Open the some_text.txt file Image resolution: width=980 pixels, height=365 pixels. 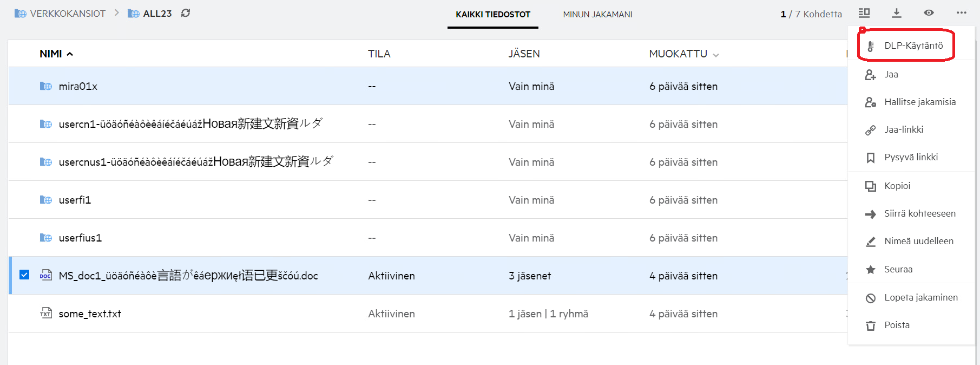click(x=90, y=314)
